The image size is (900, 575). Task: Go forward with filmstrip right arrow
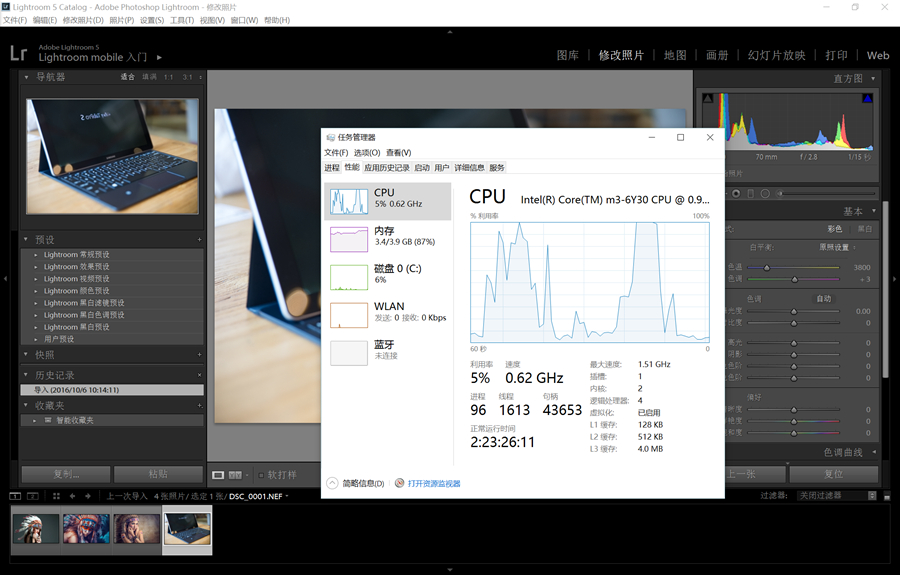[88, 496]
